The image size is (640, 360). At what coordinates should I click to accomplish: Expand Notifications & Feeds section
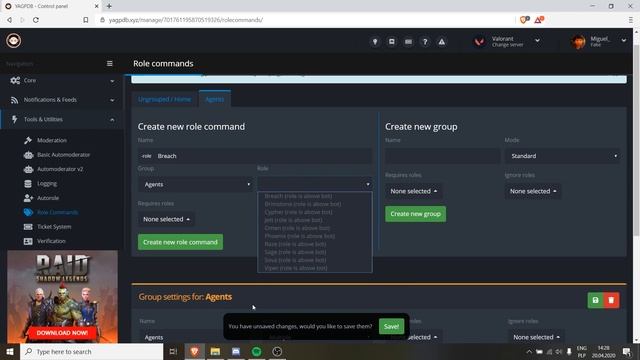(112, 100)
